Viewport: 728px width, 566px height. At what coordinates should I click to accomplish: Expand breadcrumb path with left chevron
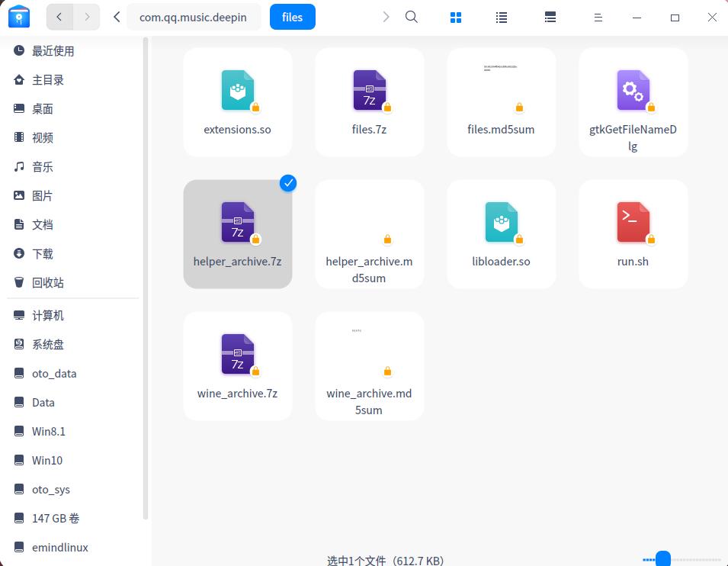click(117, 18)
